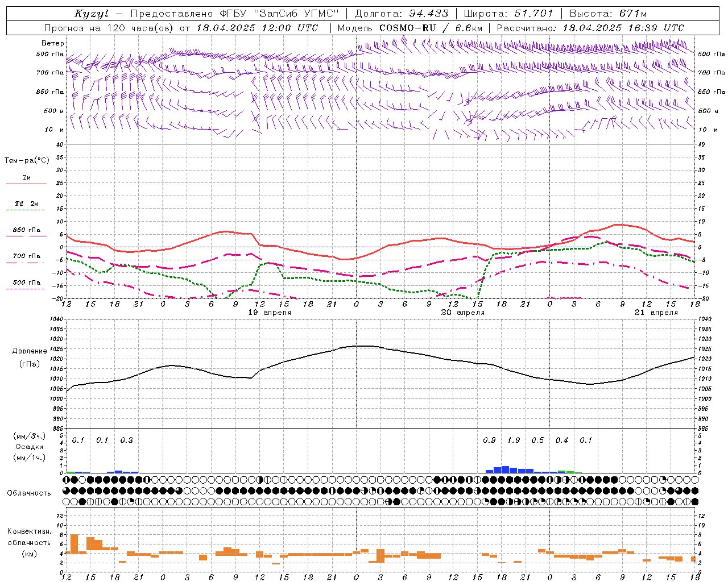Click the 'Конвективн.' convective cloud label

pos(30,531)
